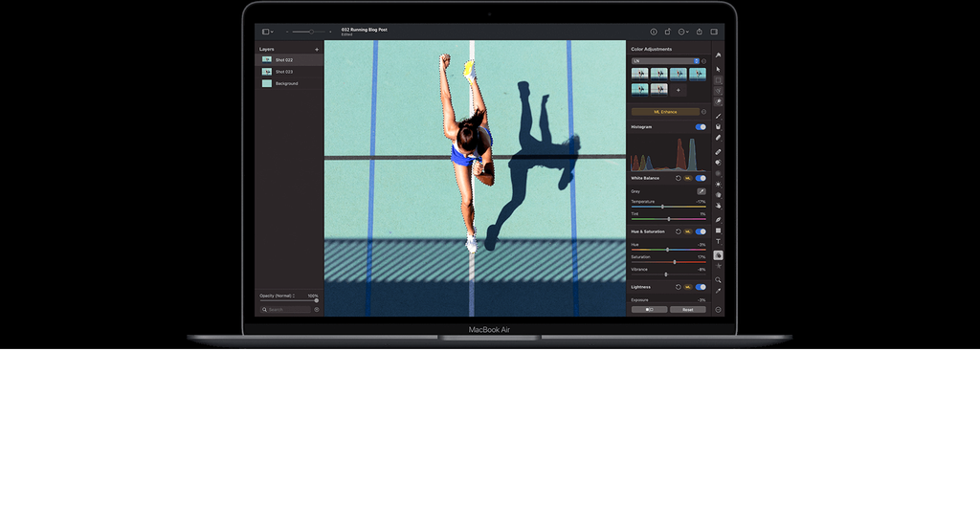Click the Share icon in top toolbar
980x505 pixels.
[x=700, y=32]
